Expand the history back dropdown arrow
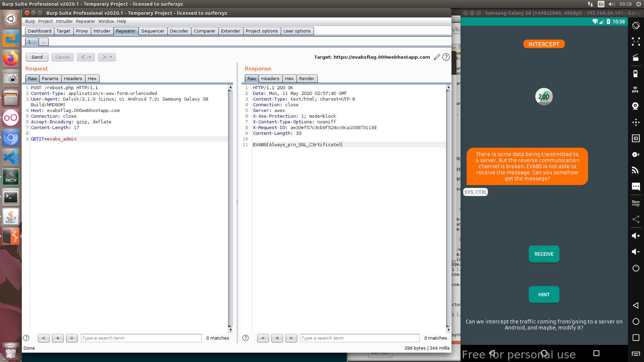The image size is (644, 362). pyautogui.click(x=90, y=57)
